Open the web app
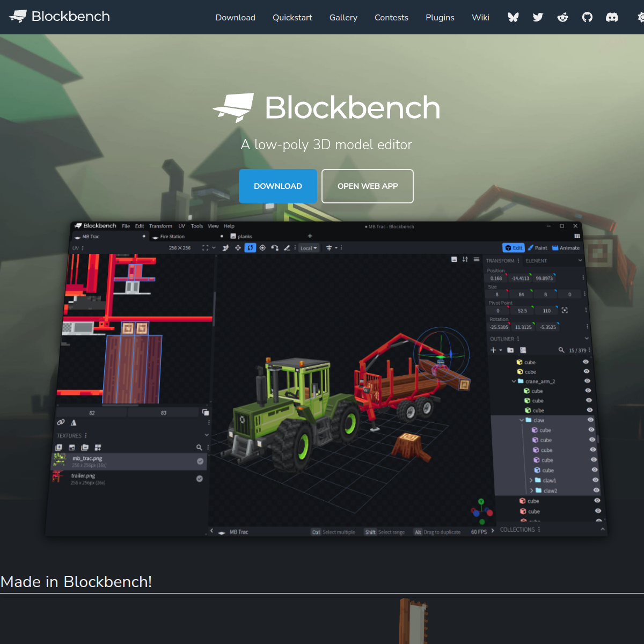 pyautogui.click(x=367, y=186)
